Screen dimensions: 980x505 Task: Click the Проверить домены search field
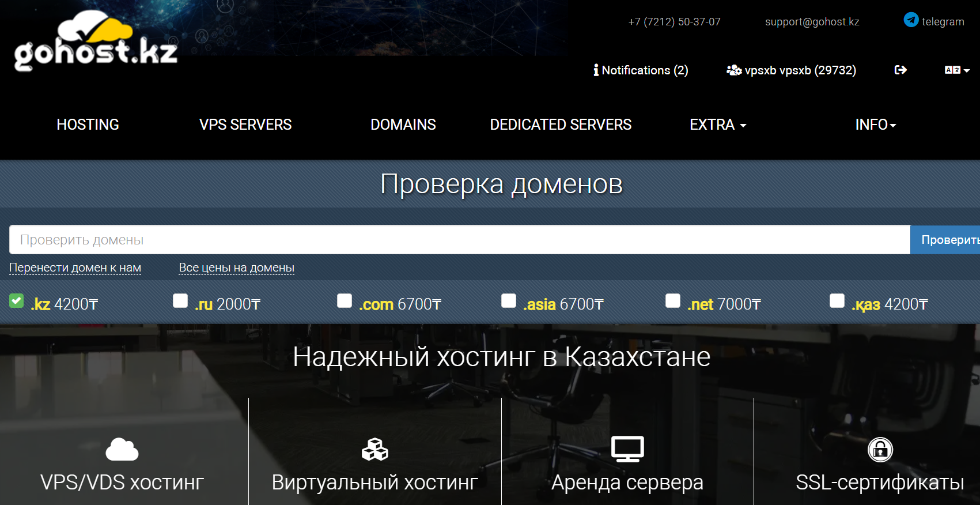coord(459,240)
